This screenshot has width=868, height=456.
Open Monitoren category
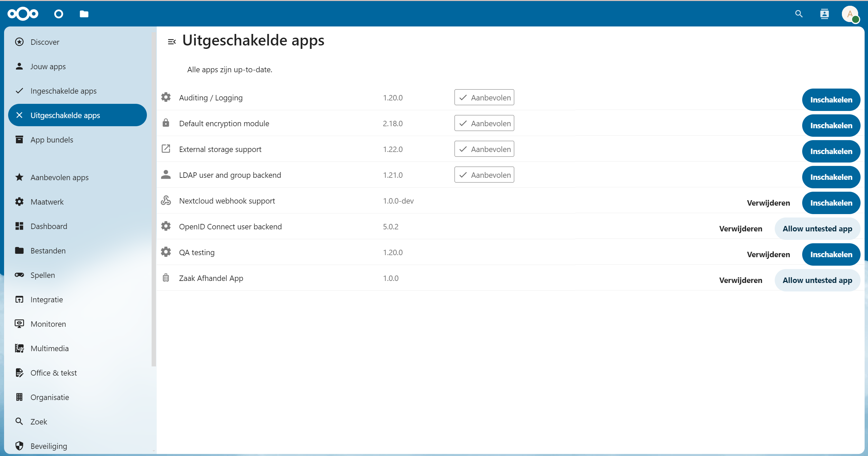coord(77,324)
